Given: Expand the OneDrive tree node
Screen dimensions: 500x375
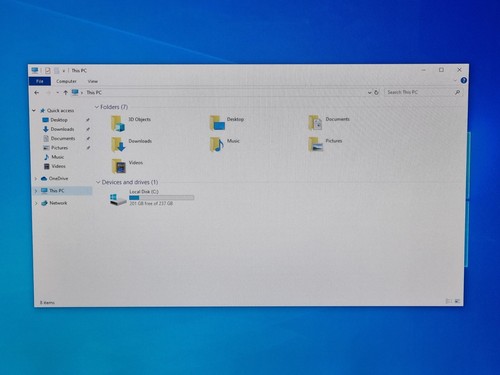Looking at the screenshot, I should [36, 179].
